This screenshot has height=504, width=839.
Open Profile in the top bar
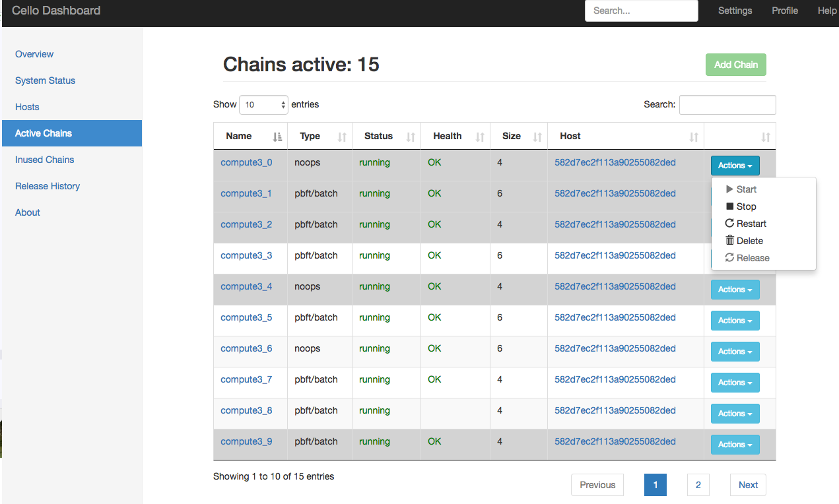(x=785, y=11)
